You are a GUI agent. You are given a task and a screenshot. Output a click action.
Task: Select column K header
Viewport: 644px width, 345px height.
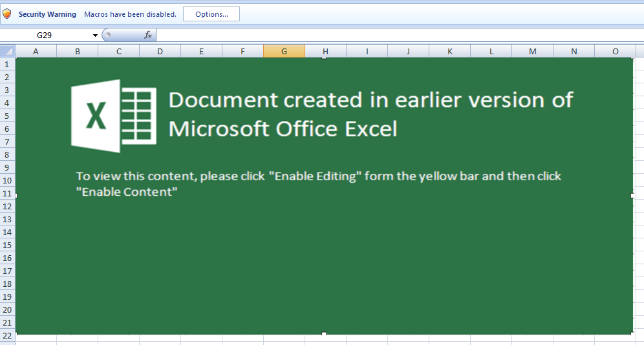tap(450, 51)
